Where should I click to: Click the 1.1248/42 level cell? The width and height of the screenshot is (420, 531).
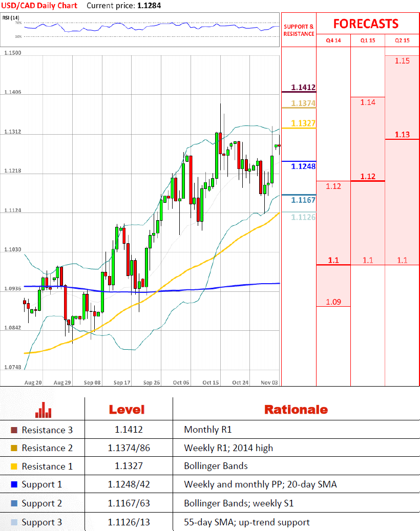(x=129, y=484)
